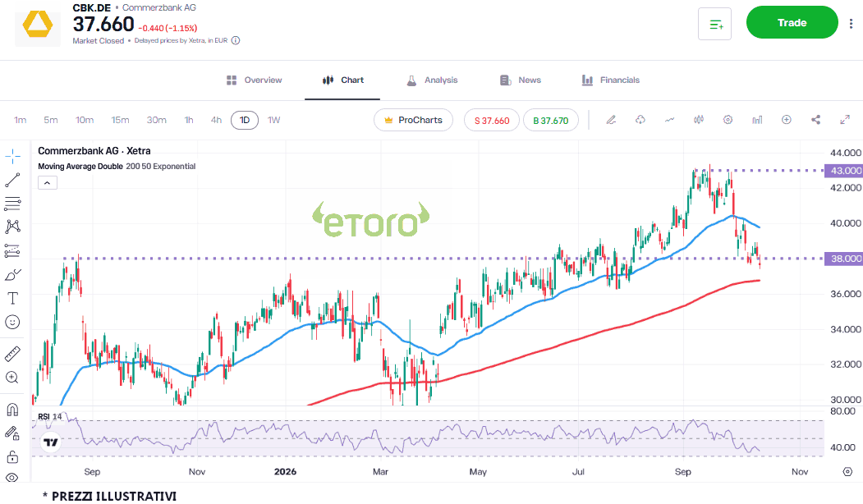The width and height of the screenshot is (863, 504).
Task: Click the cloud save layout icon
Action: click(x=640, y=120)
